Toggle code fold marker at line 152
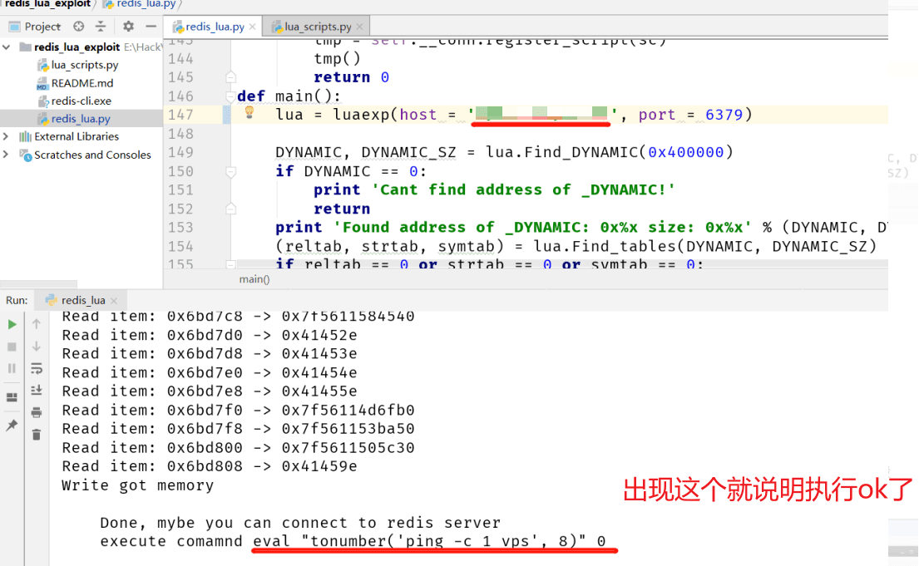Screen dimensions: 924x566 (x=230, y=209)
